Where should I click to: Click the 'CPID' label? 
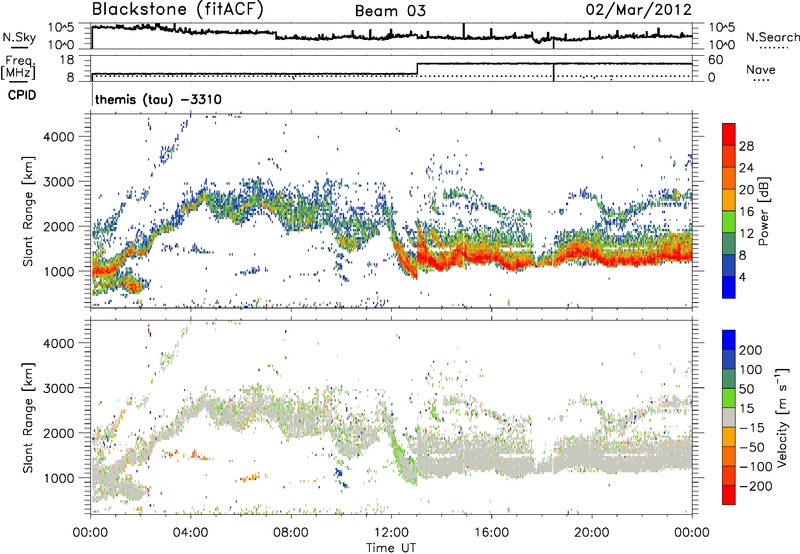tap(22, 95)
